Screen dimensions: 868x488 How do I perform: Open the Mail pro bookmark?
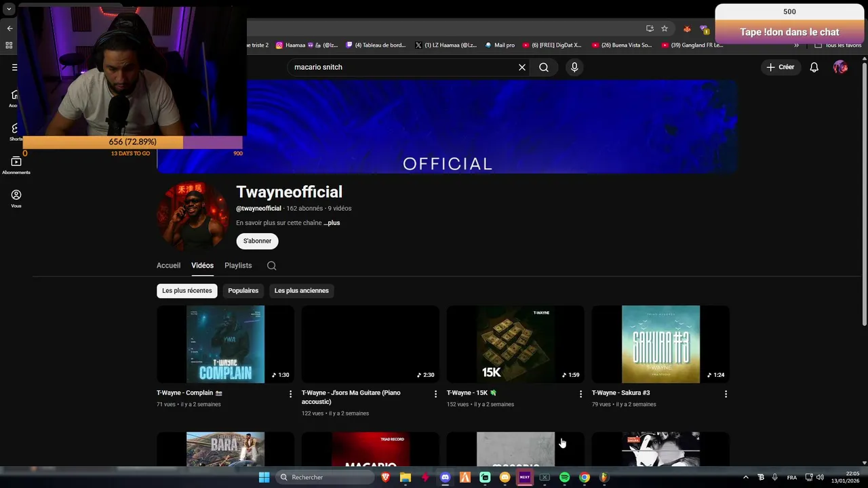(500, 45)
